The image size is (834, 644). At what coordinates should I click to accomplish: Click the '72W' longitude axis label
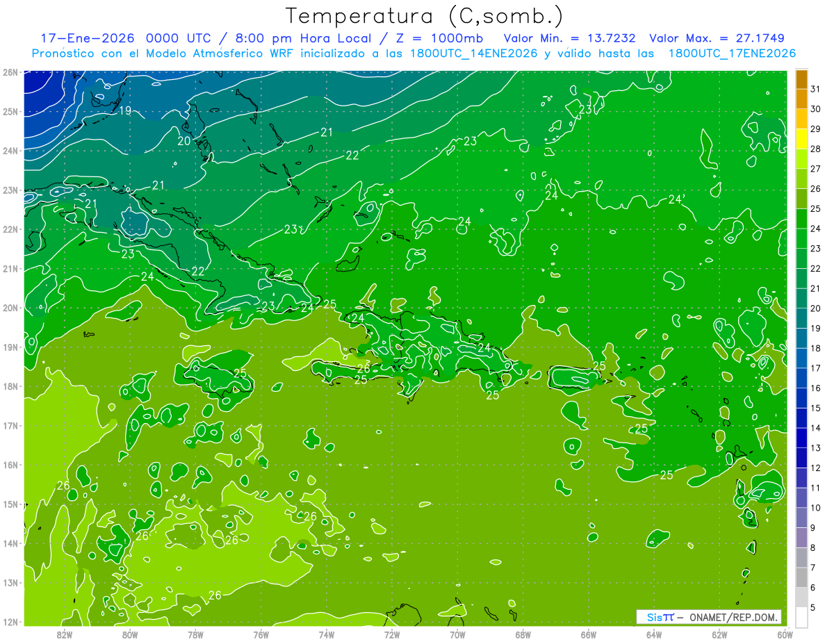[392, 634]
